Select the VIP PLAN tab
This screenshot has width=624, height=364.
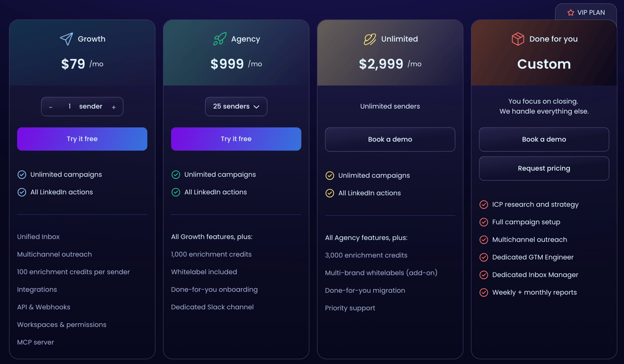click(586, 12)
